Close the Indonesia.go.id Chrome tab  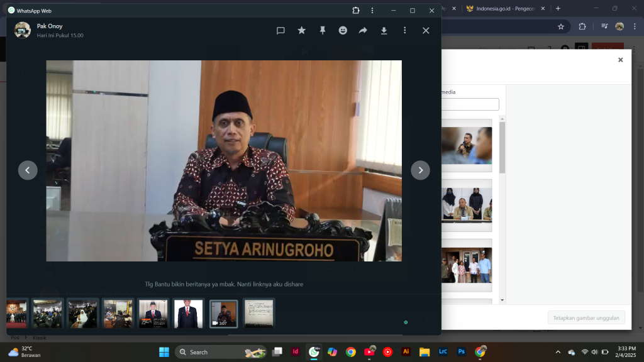(x=543, y=9)
